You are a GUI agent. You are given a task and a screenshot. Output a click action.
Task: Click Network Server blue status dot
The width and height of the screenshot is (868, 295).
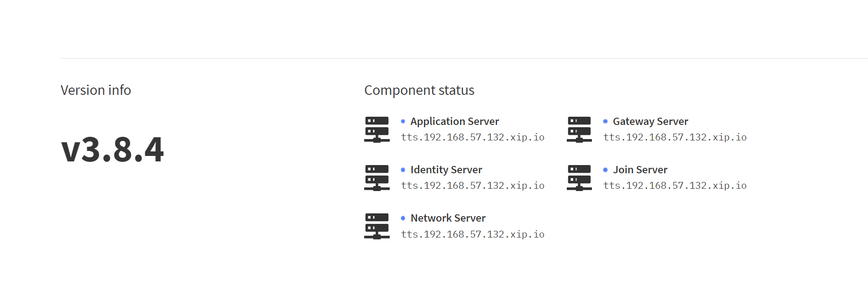pyautogui.click(x=403, y=218)
